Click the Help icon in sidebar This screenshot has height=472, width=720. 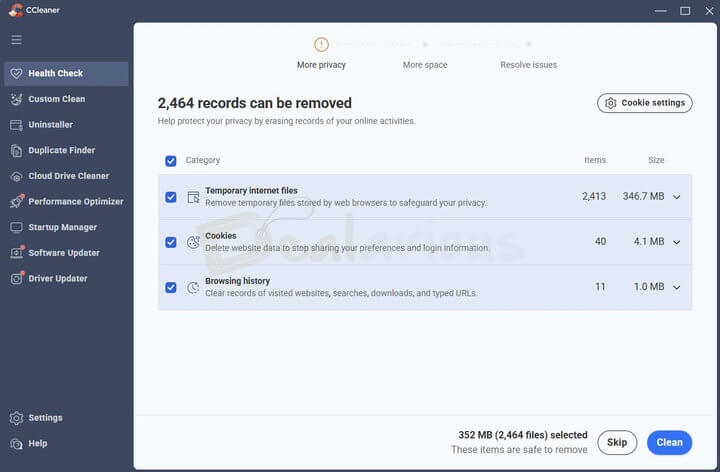[17, 444]
